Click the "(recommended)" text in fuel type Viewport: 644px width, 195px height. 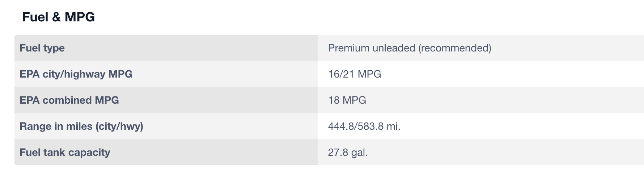455,48
